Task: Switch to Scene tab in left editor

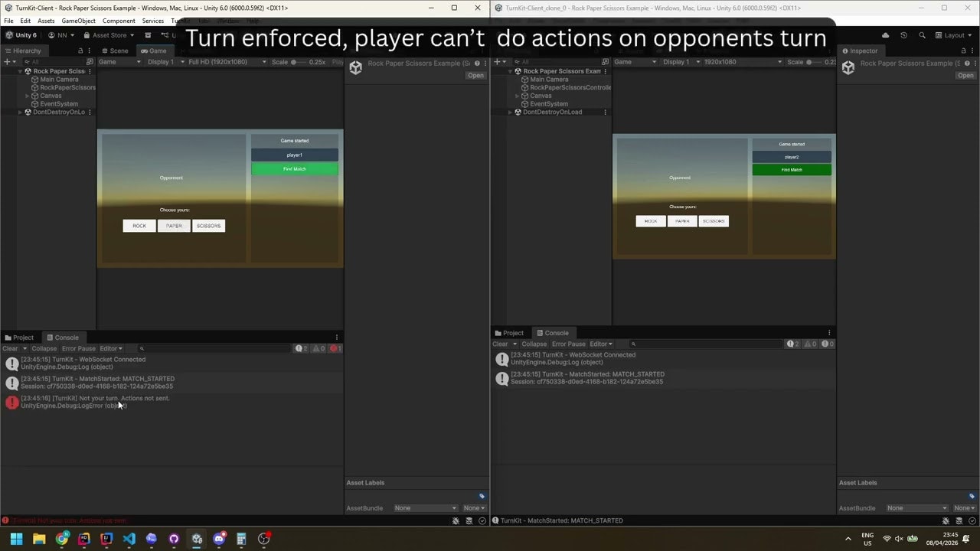Action: (x=115, y=51)
